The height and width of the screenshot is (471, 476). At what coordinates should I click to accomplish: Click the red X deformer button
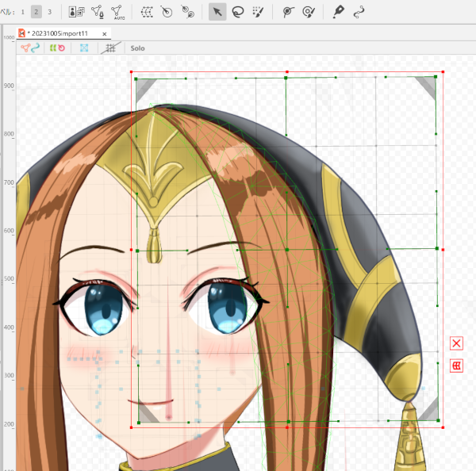[456, 343]
